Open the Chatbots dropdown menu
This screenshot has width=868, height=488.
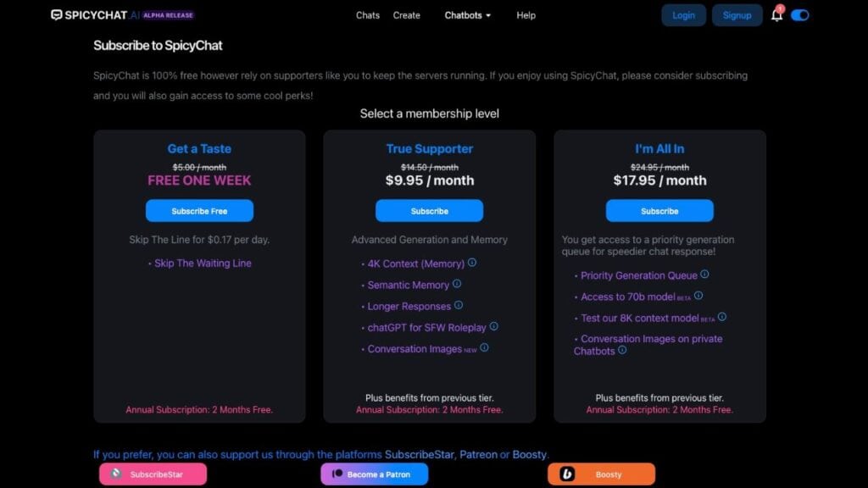(467, 15)
